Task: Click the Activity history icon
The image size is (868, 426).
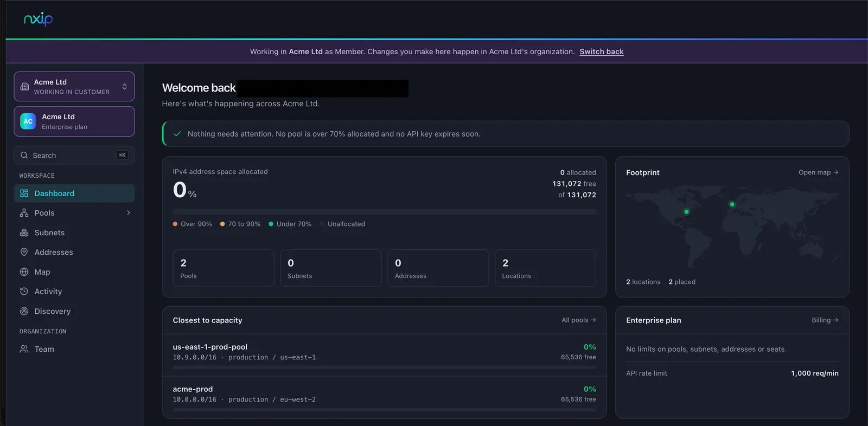Action: [24, 292]
